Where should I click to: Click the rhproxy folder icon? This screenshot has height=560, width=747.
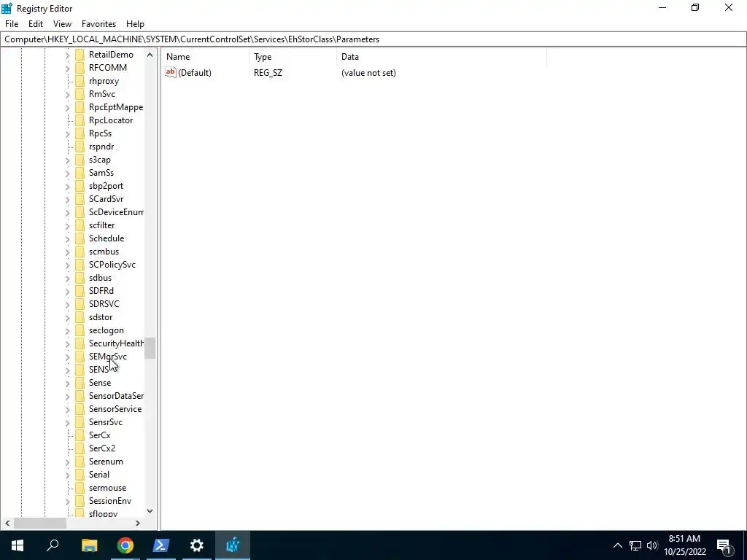[x=80, y=81]
